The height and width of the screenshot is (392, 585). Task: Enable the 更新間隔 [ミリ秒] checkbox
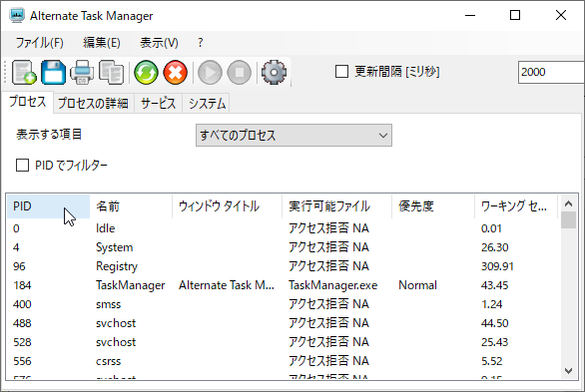click(x=341, y=71)
